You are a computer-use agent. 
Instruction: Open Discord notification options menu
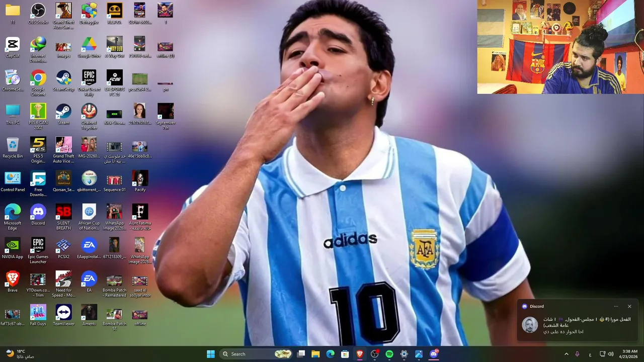(x=616, y=306)
